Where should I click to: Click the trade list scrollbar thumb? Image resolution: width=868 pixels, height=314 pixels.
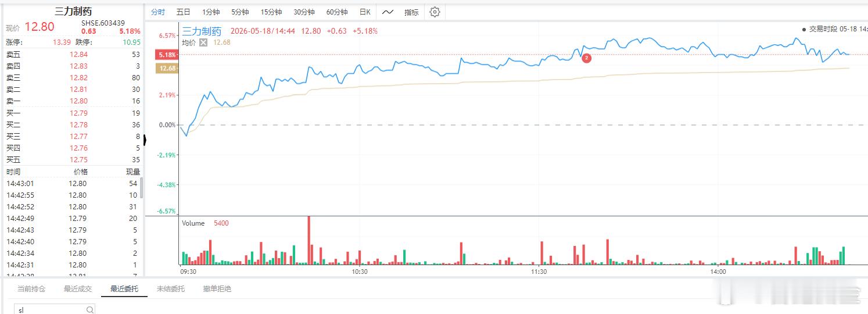point(141,188)
